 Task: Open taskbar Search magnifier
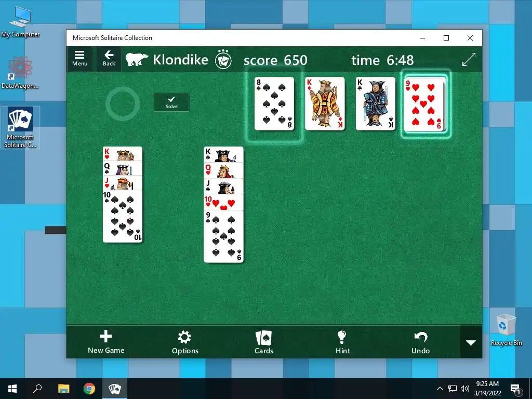(37, 389)
